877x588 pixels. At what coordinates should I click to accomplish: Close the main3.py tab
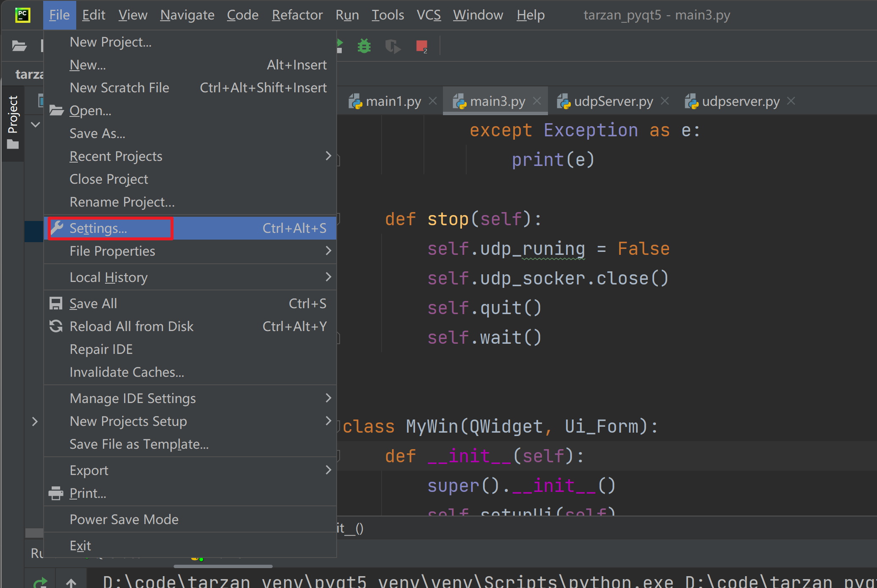537,101
